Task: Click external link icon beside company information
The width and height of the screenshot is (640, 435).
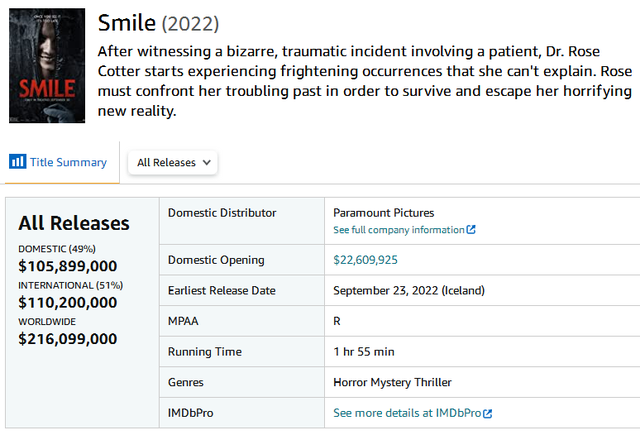Action: pyautogui.click(x=471, y=230)
